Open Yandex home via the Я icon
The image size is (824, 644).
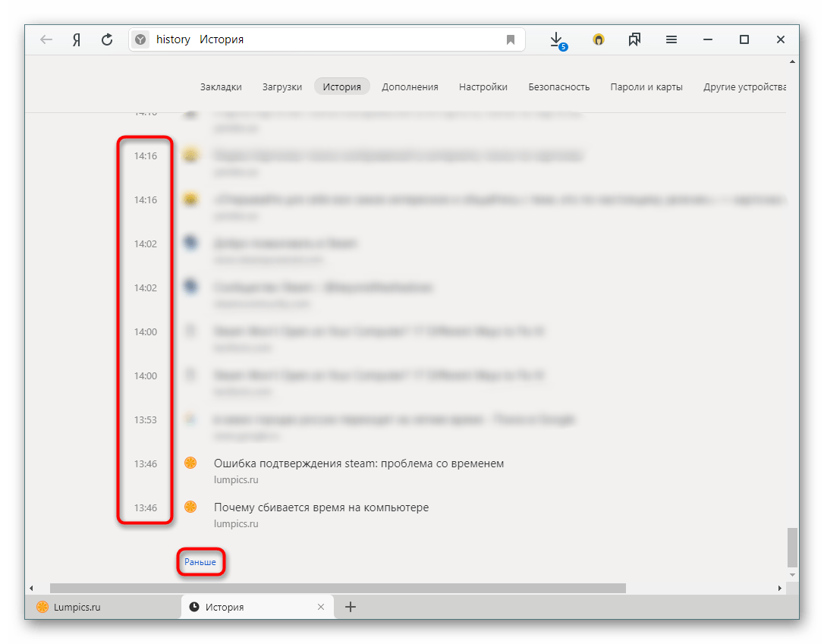click(x=77, y=39)
